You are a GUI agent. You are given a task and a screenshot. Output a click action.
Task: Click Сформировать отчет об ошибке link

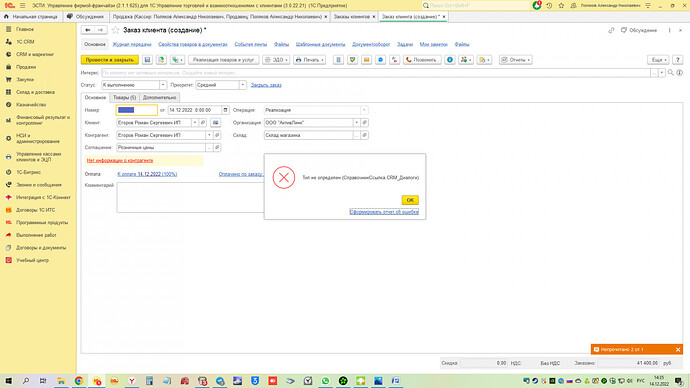click(x=384, y=212)
